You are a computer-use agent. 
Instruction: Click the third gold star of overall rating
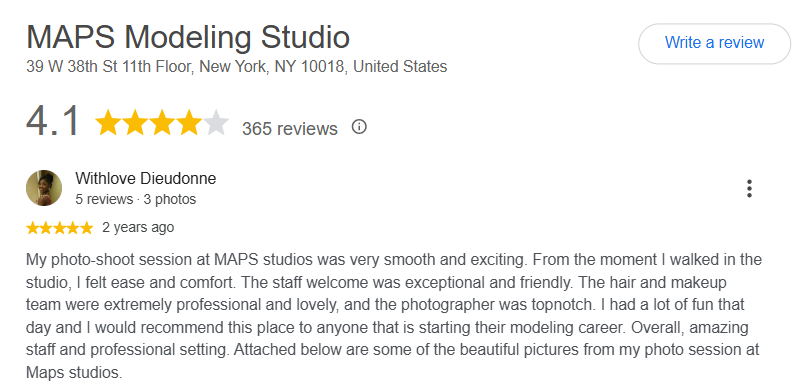pyautogui.click(x=162, y=123)
